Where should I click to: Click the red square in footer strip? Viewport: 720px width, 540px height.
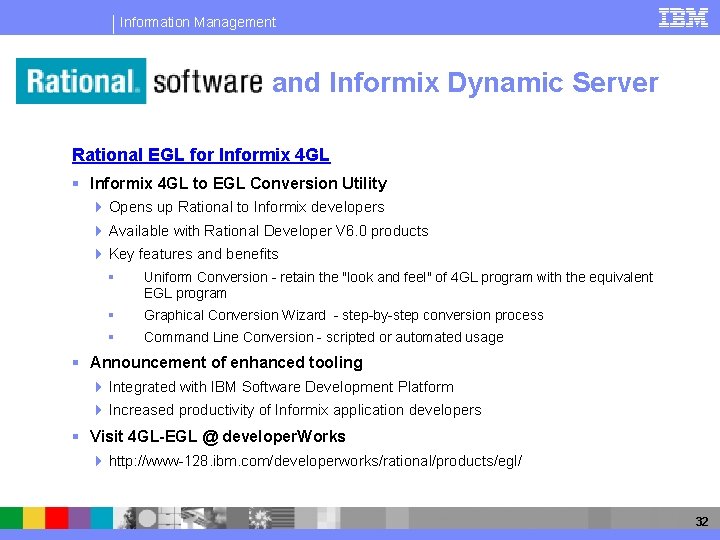point(56,518)
